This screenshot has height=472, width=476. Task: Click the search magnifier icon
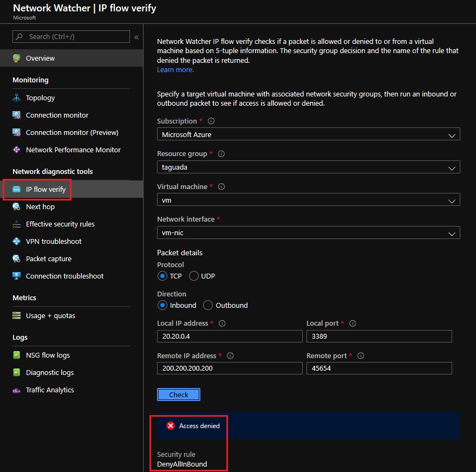pyautogui.click(x=19, y=36)
